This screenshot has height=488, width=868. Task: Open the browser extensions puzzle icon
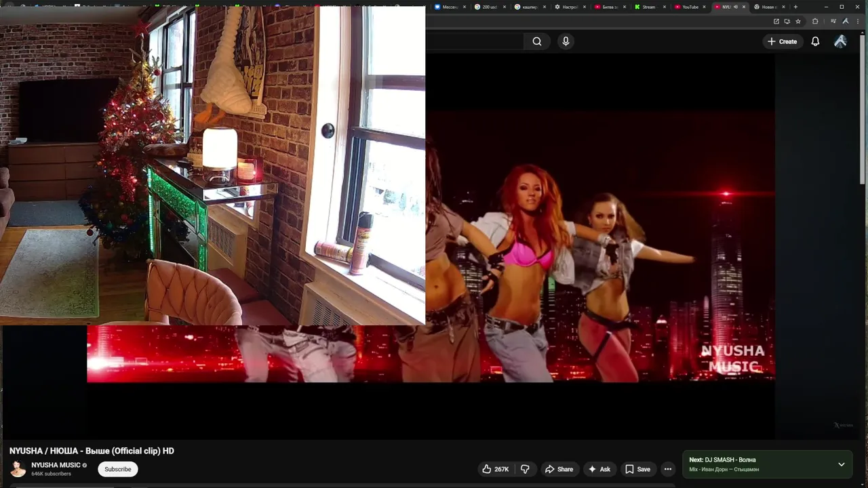pos(815,21)
